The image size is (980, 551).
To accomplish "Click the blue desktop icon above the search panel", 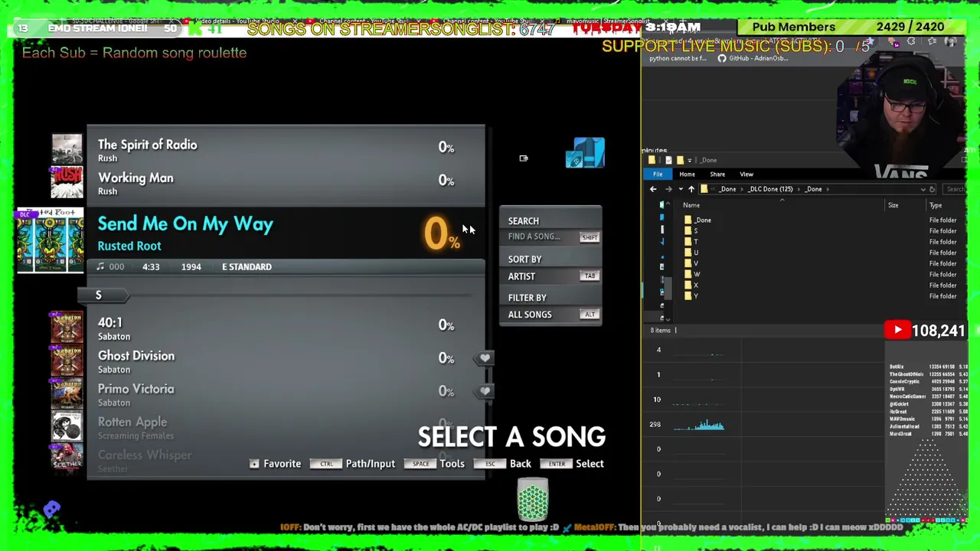I will pos(586,152).
